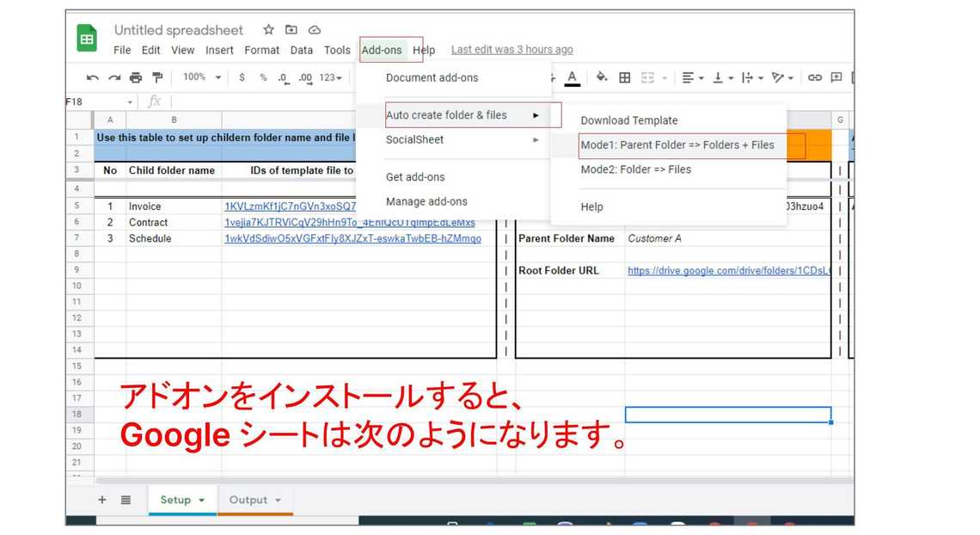Screen dimensions: 980x535
Task: Click the Last edit was 3 hours ago link
Action: [511, 50]
